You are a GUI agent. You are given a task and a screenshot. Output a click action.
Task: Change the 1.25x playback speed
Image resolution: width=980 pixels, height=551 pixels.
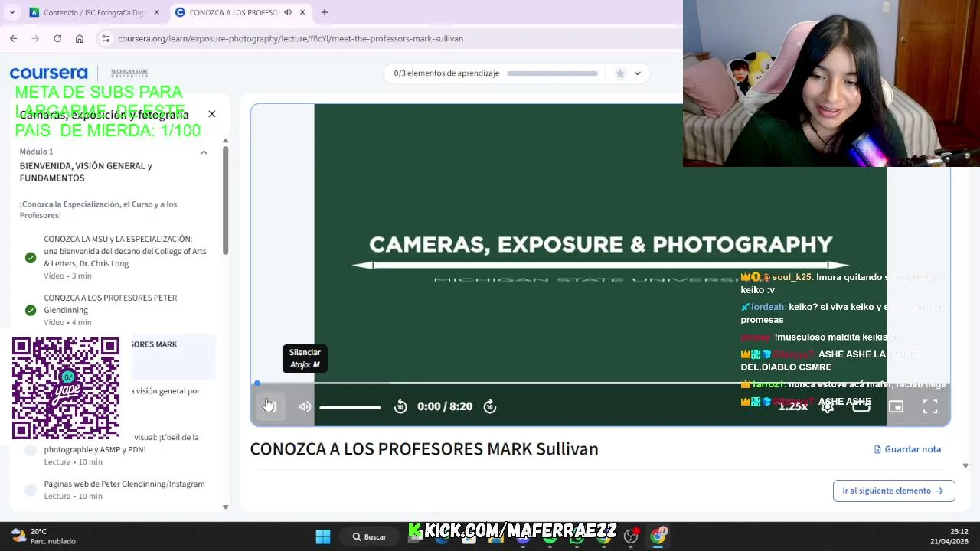(793, 406)
